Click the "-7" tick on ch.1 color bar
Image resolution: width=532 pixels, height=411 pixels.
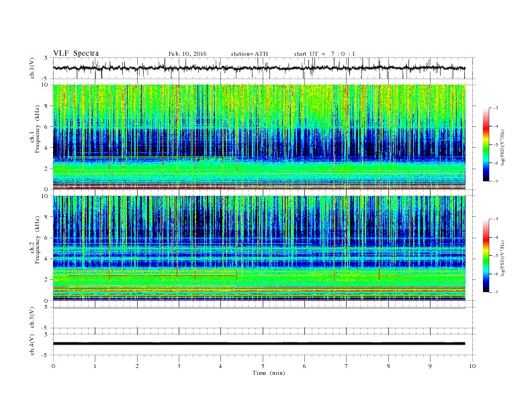(x=495, y=181)
